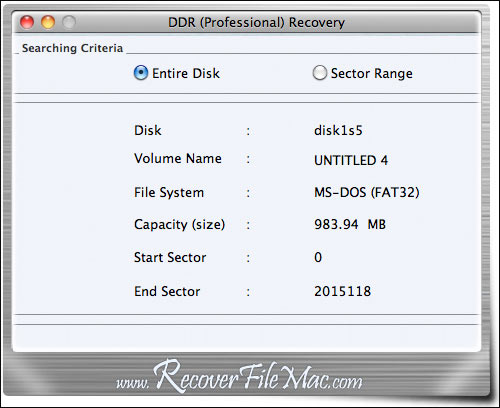Choose the Sector Range radio option

(x=320, y=73)
